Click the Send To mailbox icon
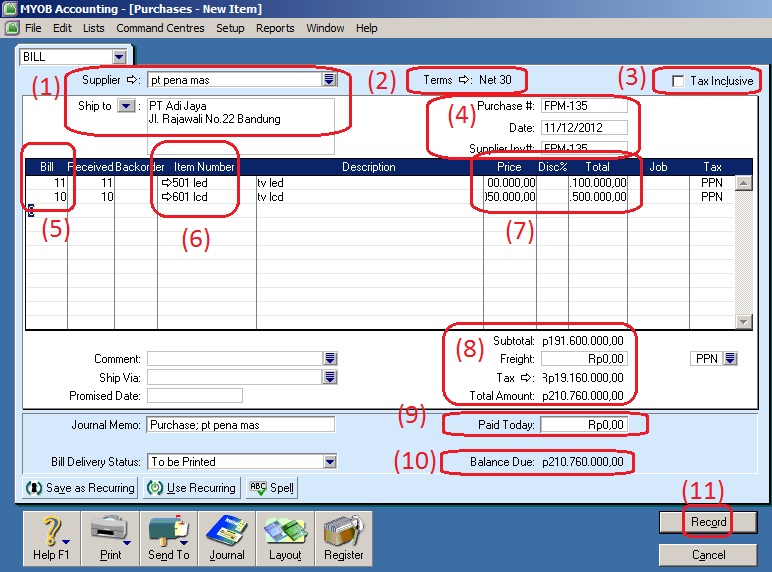 point(168,539)
